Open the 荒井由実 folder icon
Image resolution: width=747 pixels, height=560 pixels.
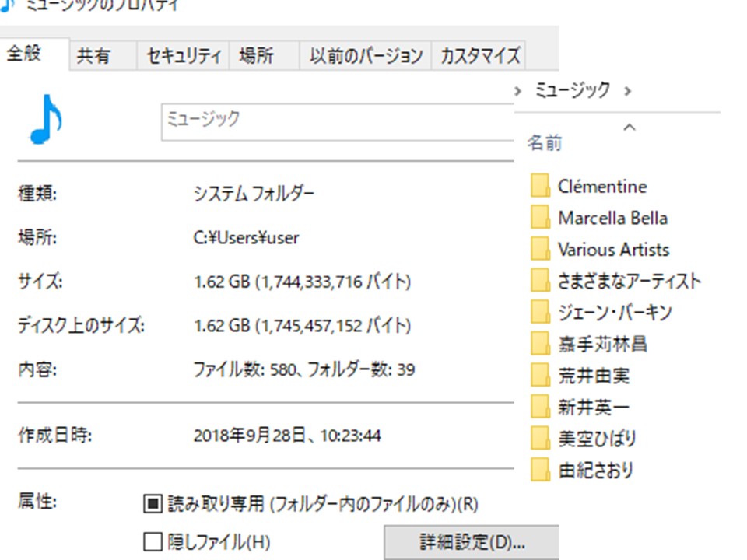[540, 376]
